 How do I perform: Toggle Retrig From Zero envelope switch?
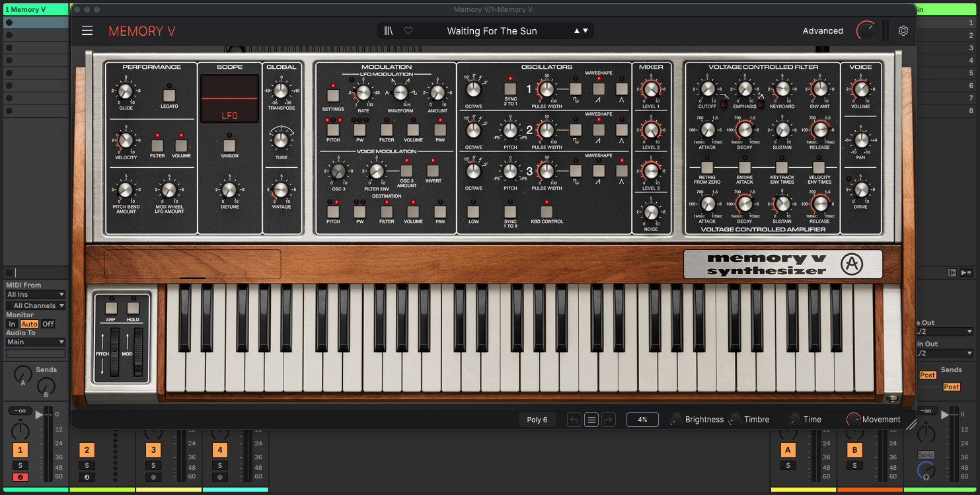707,167
